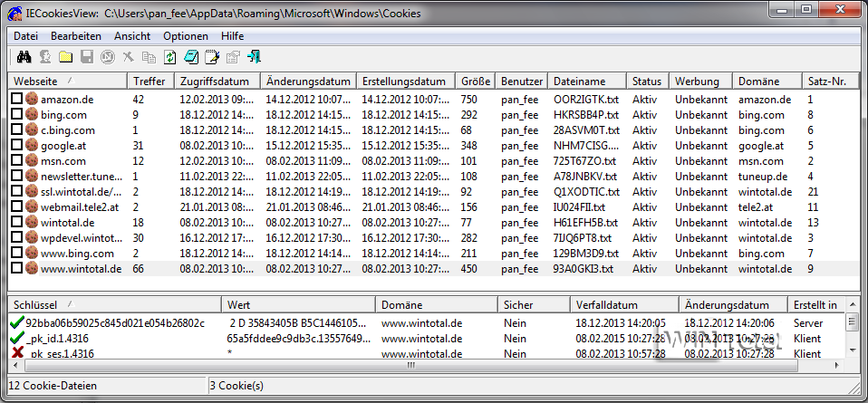Open cookies folder via yellow folder icon
Screen dimensions: 868x403
[x=66, y=56]
